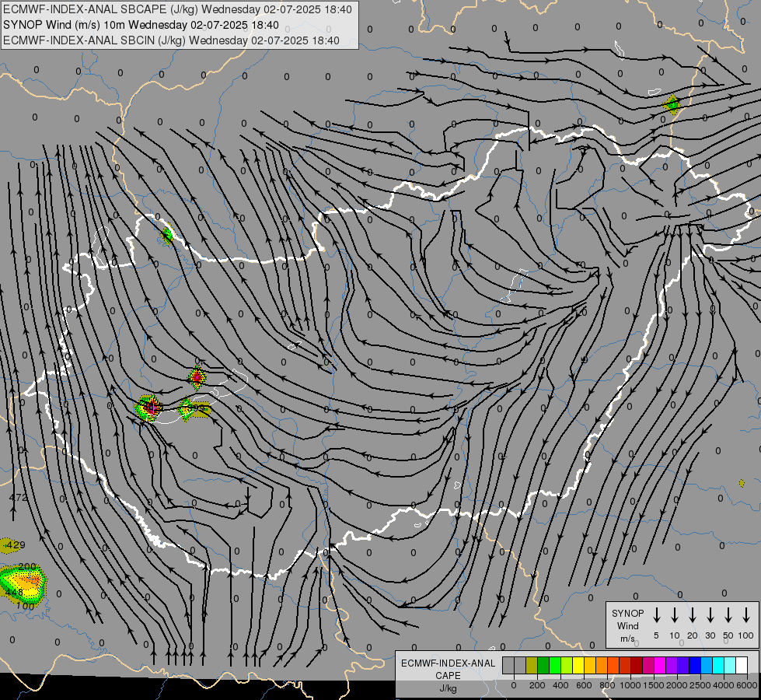
Task: Click the green CAPE cell near the top right
Action: [x=672, y=104]
